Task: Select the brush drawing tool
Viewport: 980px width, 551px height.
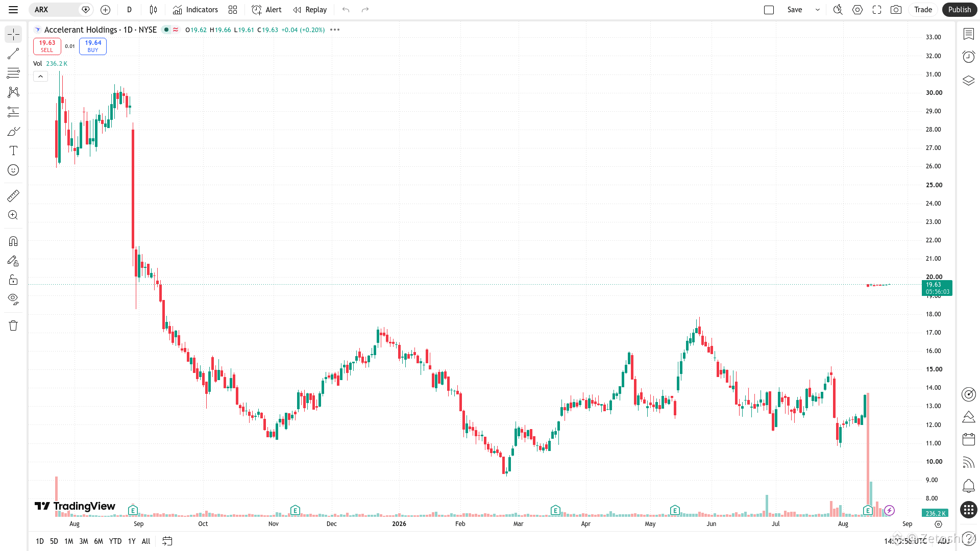Action: tap(13, 131)
